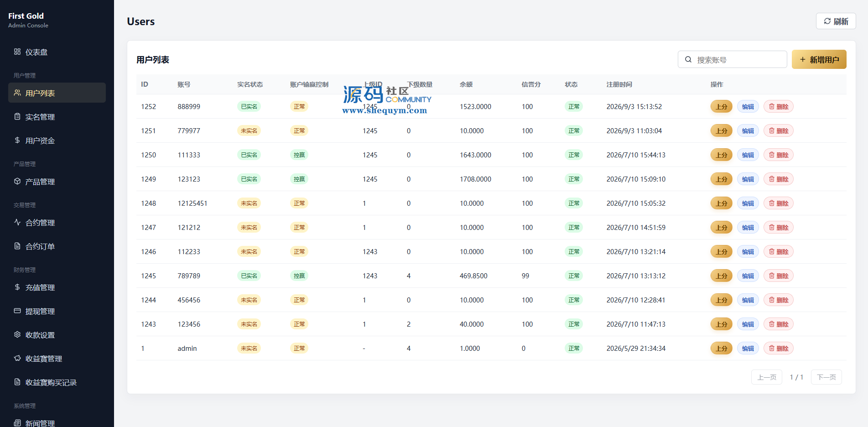Image resolution: width=868 pixels, height=427 pixels.
Task: Click the refresh icon in 刷新 button
Action: coord(827,21)
